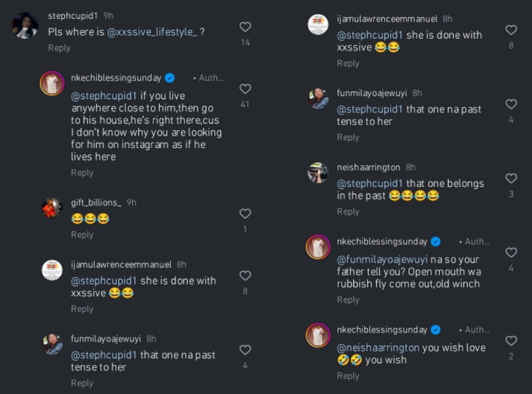Open neishaarrington's profile avatar

(x=318, y=173)
